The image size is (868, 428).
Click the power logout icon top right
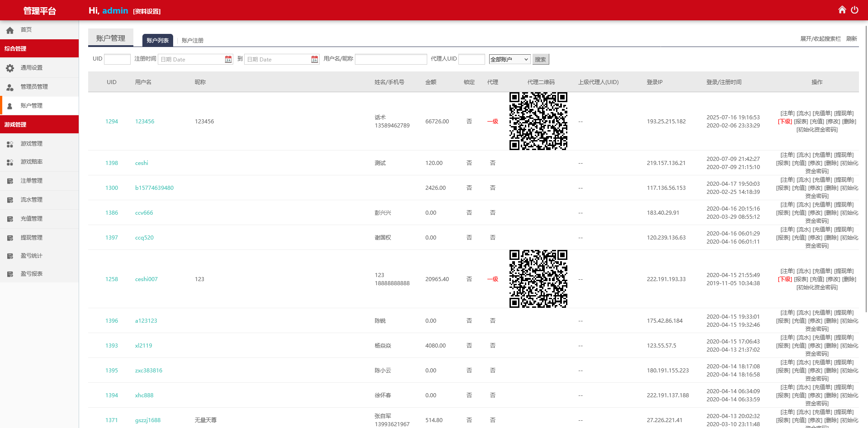click(x=855, y=9)
